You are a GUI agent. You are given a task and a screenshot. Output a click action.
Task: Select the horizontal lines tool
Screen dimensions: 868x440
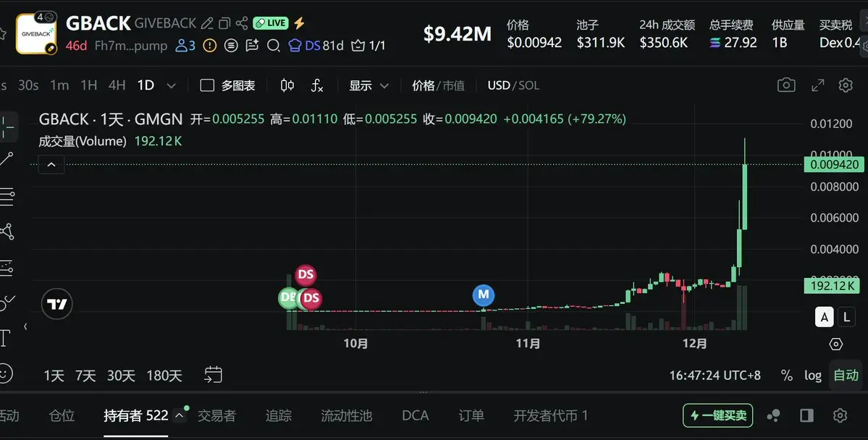click(x=7, y=196)
